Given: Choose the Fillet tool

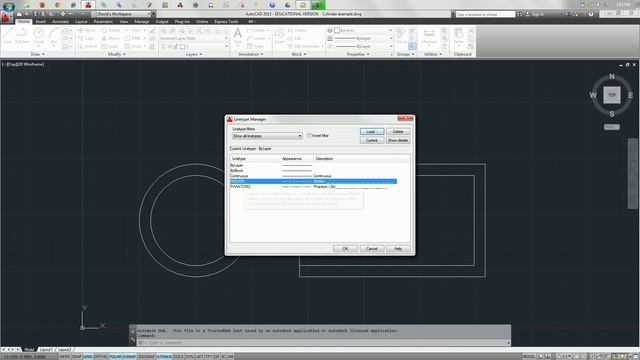Looking at the screenshot, I should tap(133, 38).
